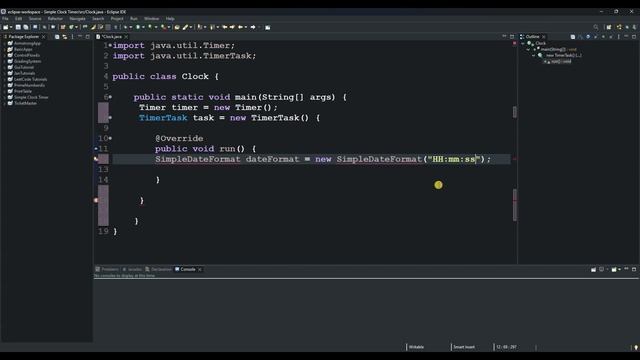Screen dimensions: 640x360
Task: Click the Save All toolbar icon
Action: [x=26, y=27]
